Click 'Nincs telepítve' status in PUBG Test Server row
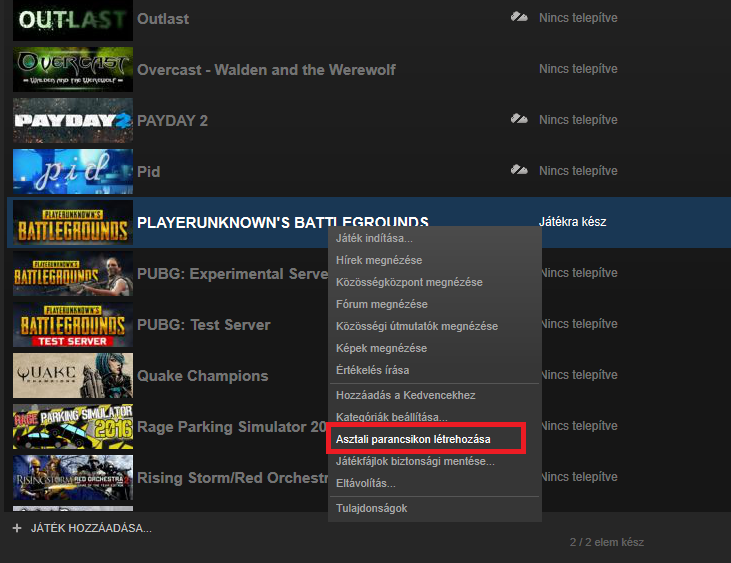 (x=580, y=323)
